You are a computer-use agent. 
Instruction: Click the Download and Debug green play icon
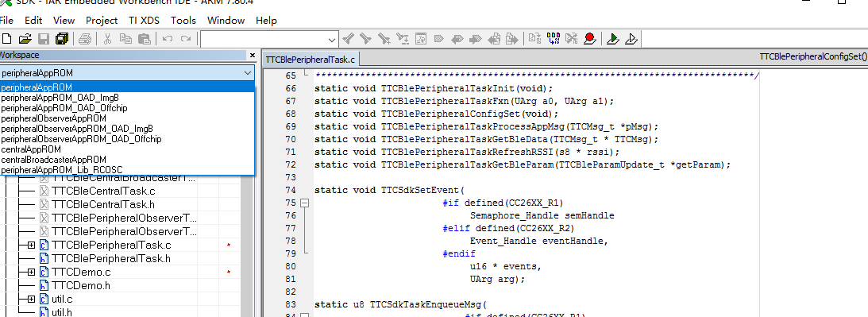(612, 38)
